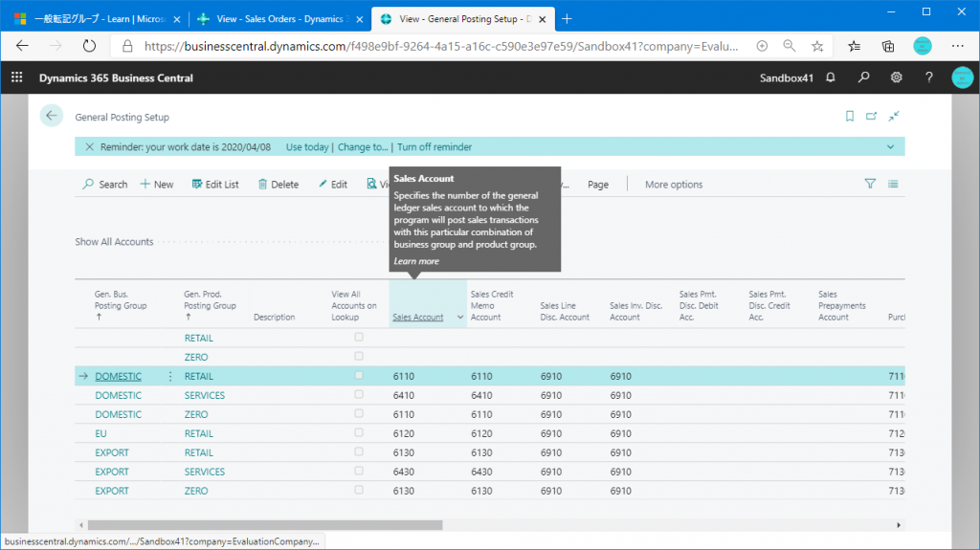Expand the reminder notification chevron
The image size is (980, 550).
point(891,147)
